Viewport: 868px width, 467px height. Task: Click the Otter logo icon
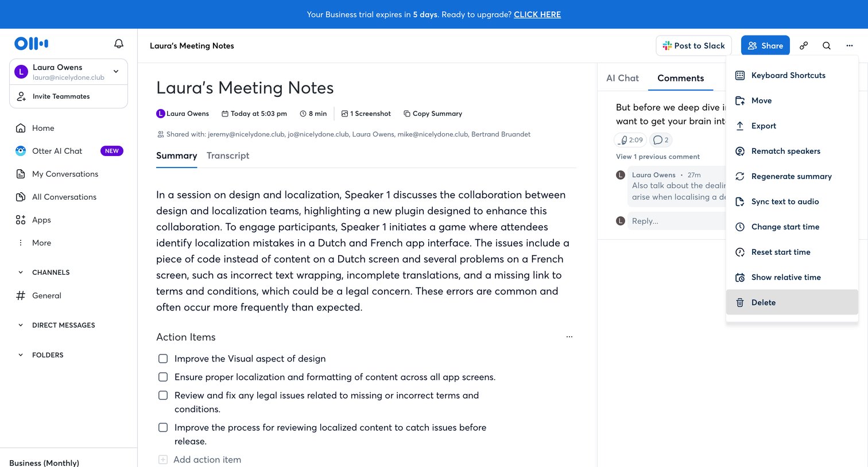point(32,44)
